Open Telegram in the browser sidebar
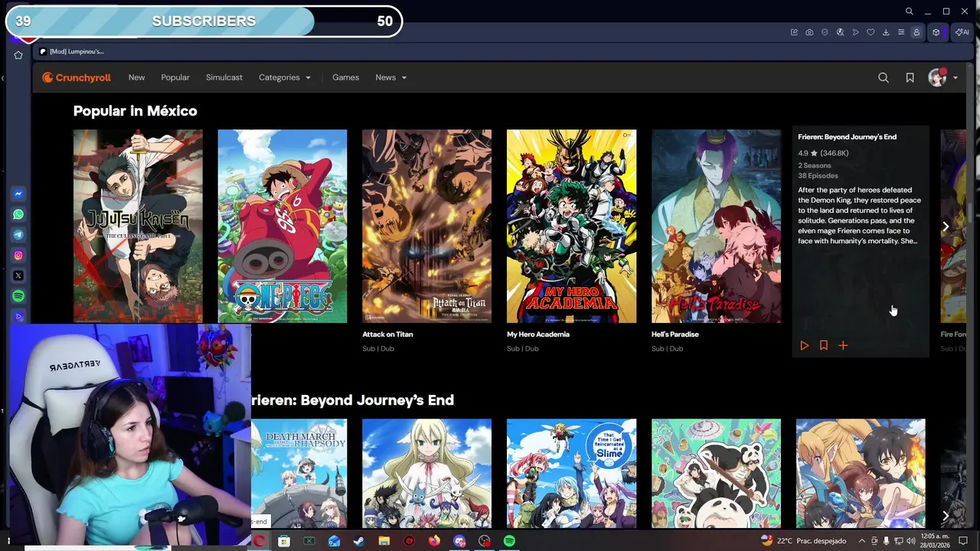The image size is (980, 551). click(x=18, y=235)
